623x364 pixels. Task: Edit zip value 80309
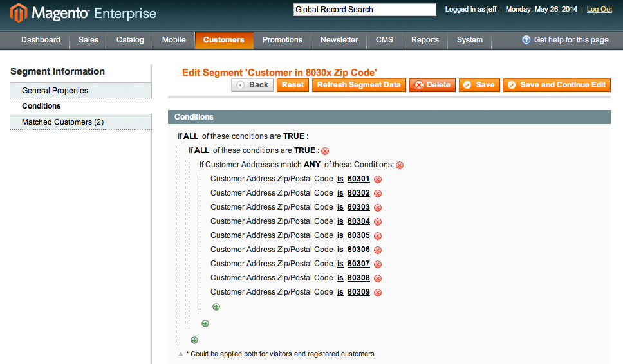[358, 292]
